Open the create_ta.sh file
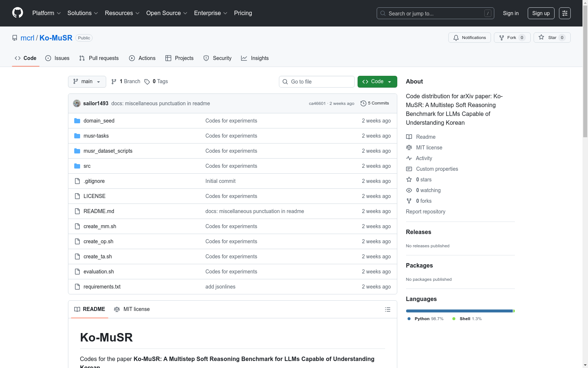The height and width of the screenshot is (368, 588). pos(98,256)
